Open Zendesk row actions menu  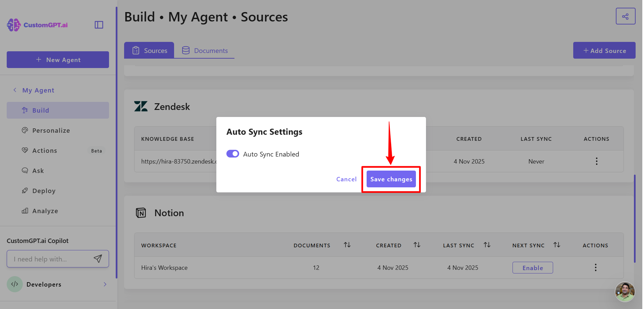[x=596, y=161]
